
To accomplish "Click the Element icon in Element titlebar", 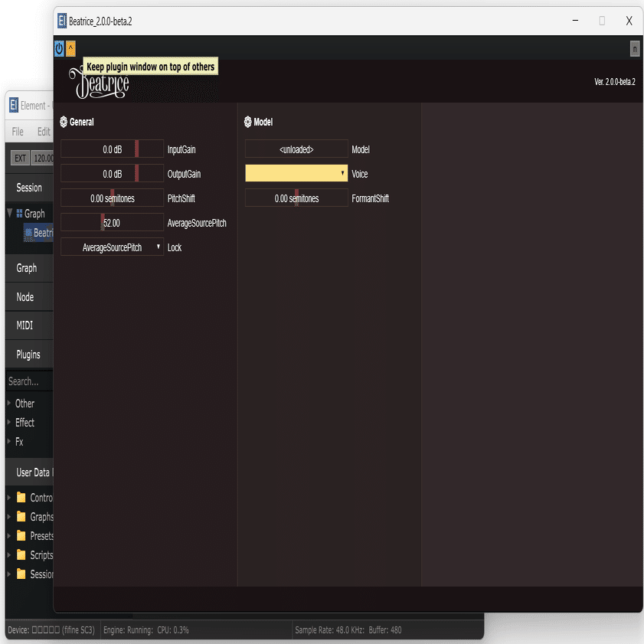I will [x=14, y=105].
